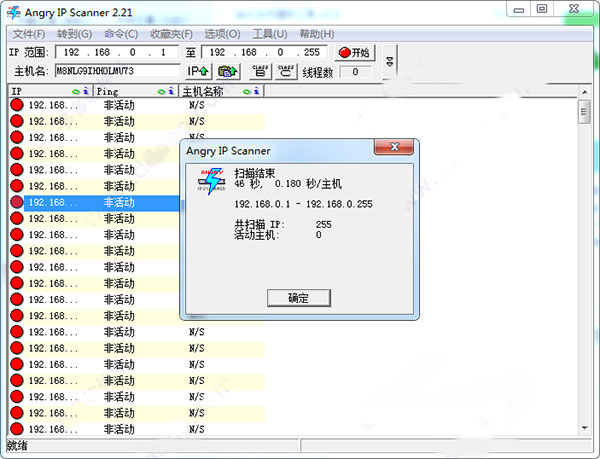
Task: Select the Class B range button
Action: coord(260,71)
